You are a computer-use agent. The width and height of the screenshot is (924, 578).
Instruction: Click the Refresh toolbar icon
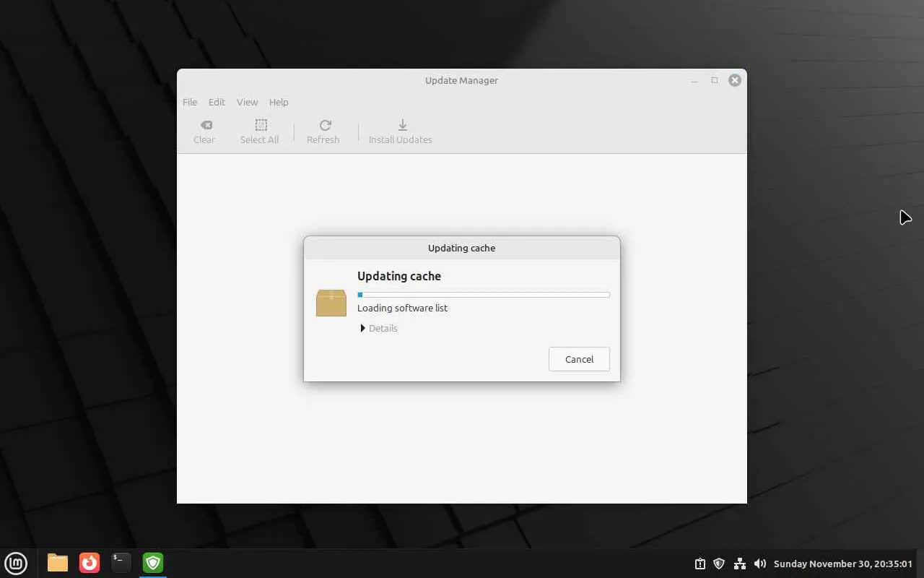[325, 125]
